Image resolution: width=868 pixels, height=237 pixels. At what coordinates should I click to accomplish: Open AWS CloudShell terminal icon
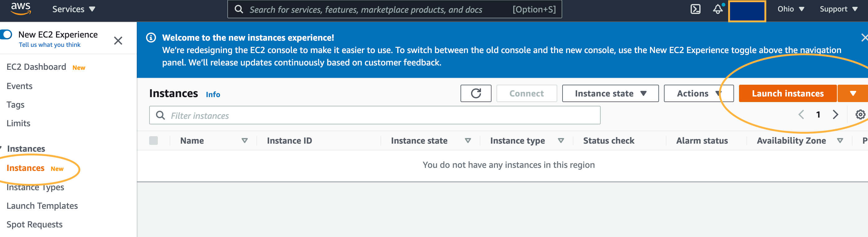(696, 9)
